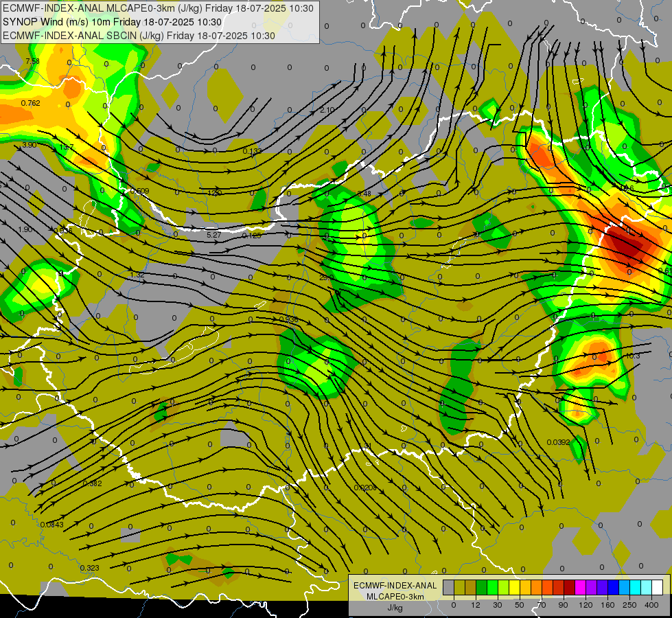
Task: Choose the purple swatch at legend 120
Action: pos(591,588)
